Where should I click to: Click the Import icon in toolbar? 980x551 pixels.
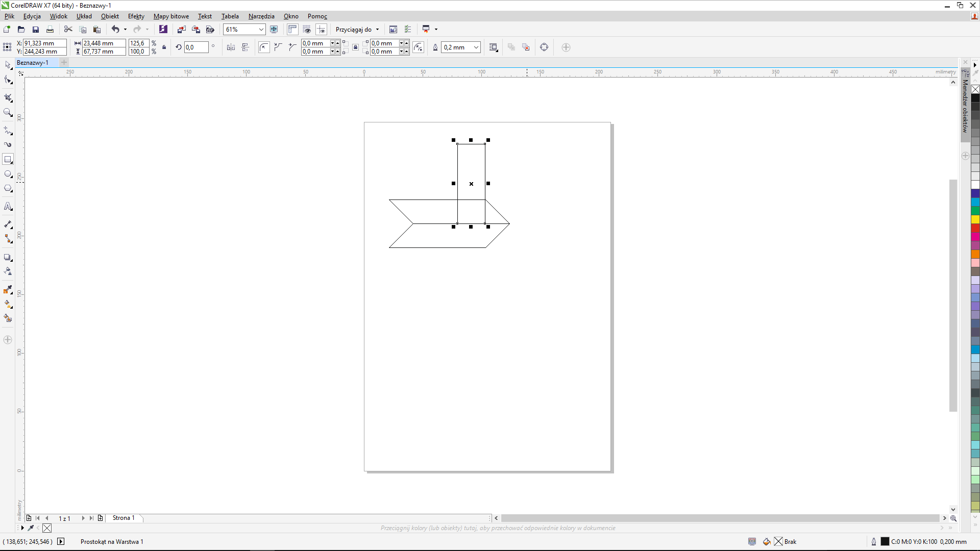[181, 30]
